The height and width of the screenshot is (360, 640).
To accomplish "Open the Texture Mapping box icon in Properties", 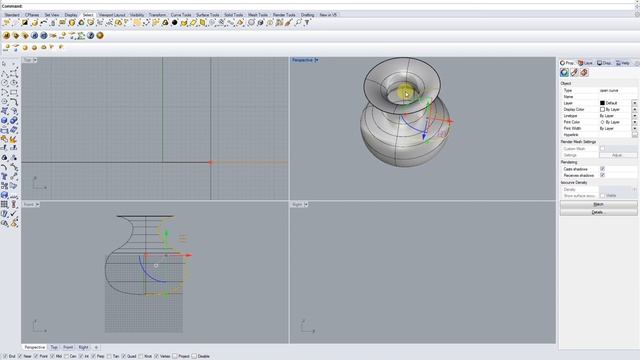I will [584, 72].
